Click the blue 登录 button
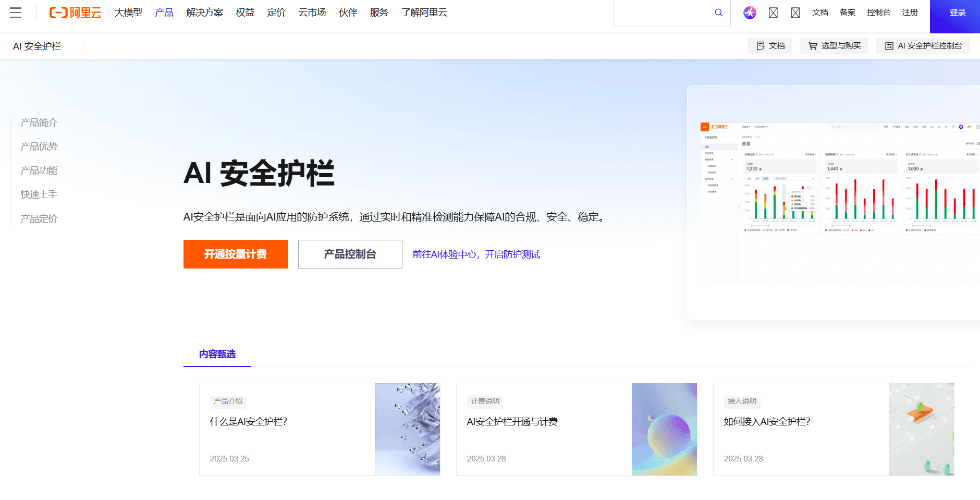The height and width of the screenshot is (500, 980). click(955, 16)
